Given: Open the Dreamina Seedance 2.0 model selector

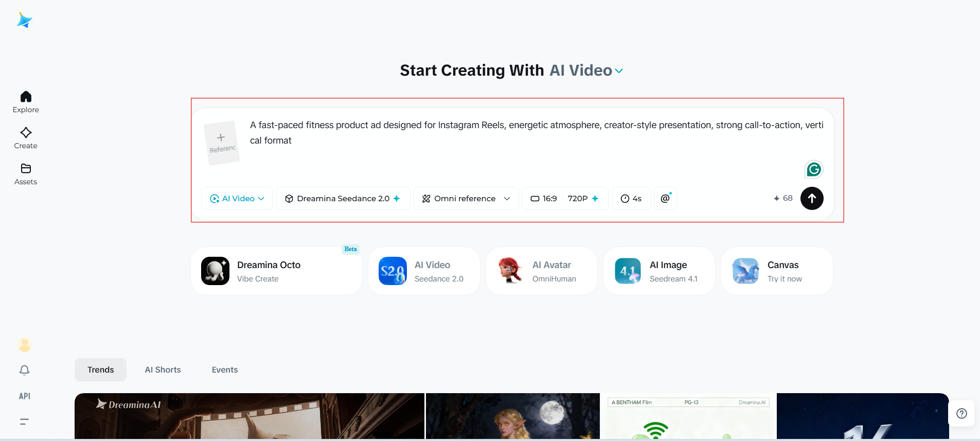Looking at the screenshot, I should 343,199.
